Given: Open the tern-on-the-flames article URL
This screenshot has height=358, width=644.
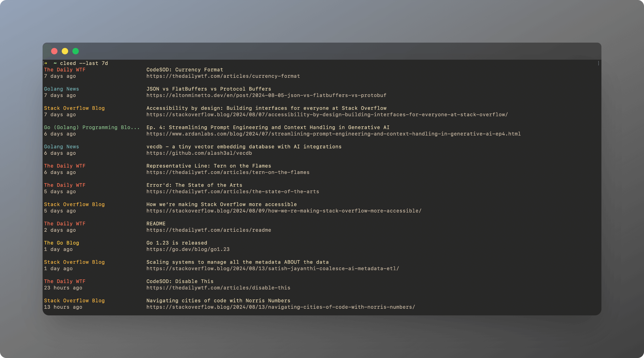Looking at the screenshot, I should pyautogui.click(x=228, y=172).
